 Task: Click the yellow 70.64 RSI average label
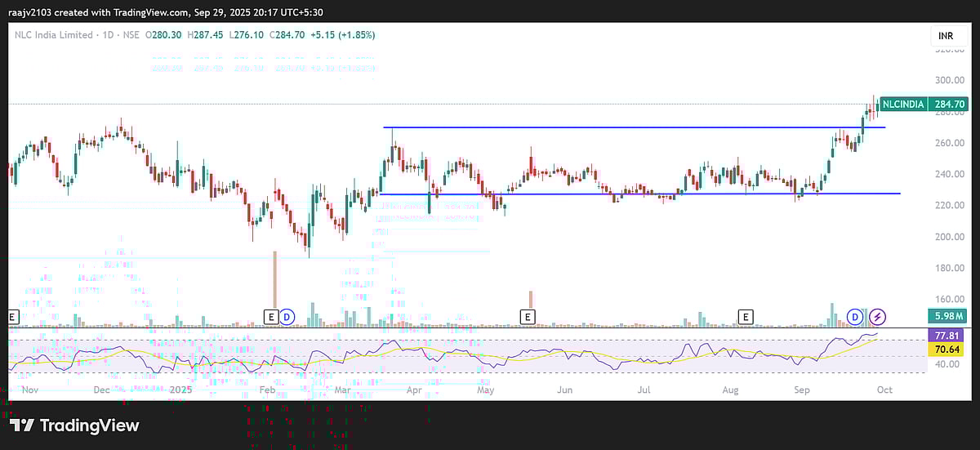(x=948, y=349)
